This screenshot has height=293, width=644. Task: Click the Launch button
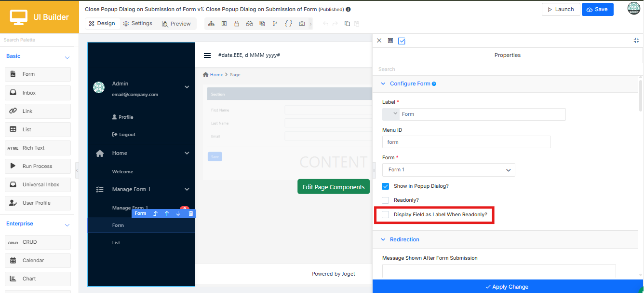pyautogui.click(x=561, y=9)
